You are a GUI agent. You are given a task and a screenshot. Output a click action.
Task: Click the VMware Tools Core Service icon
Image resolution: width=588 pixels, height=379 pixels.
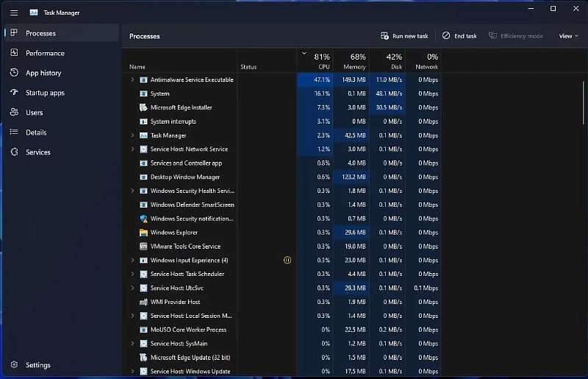point(143,247)
